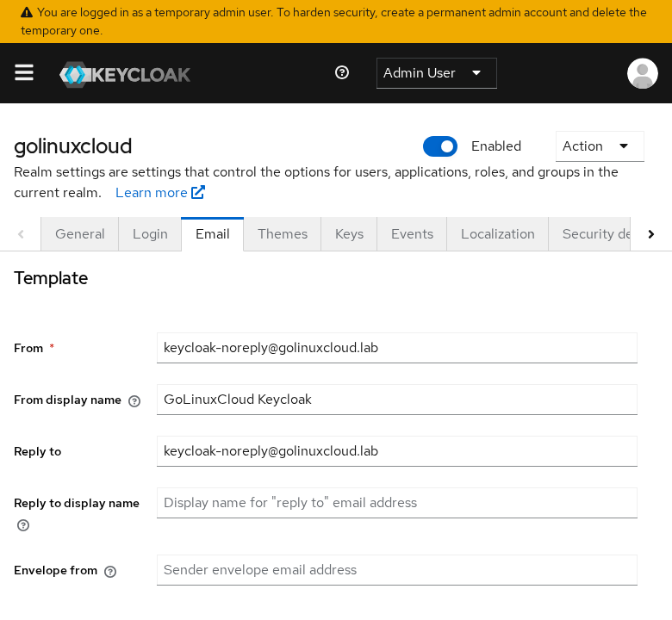This screenshot has height=620, width=672.
Task: Click the Reply to email field
Action: tap(397, 451)
